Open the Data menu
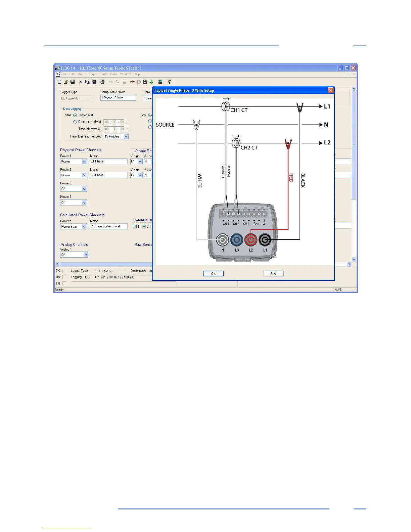The width and height of the screenshot is (411, 532). coord(113,74)
